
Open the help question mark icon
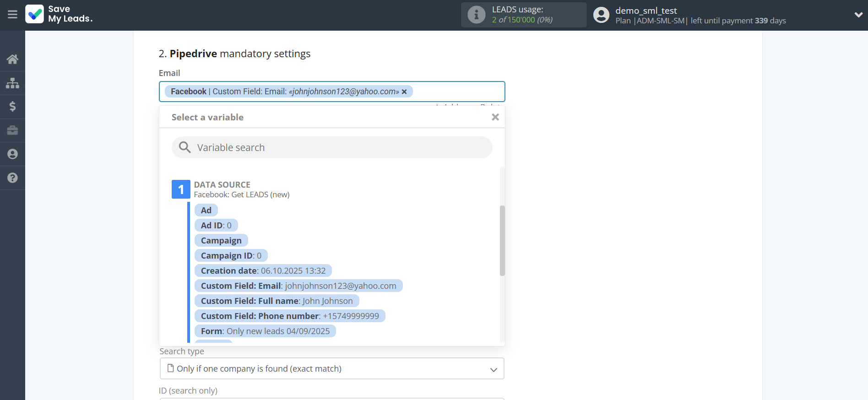tap(12, 178)
